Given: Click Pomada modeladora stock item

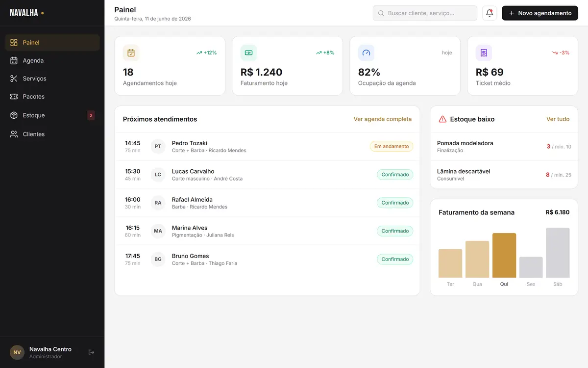Looking at the screenshot, I should [504, 146].
